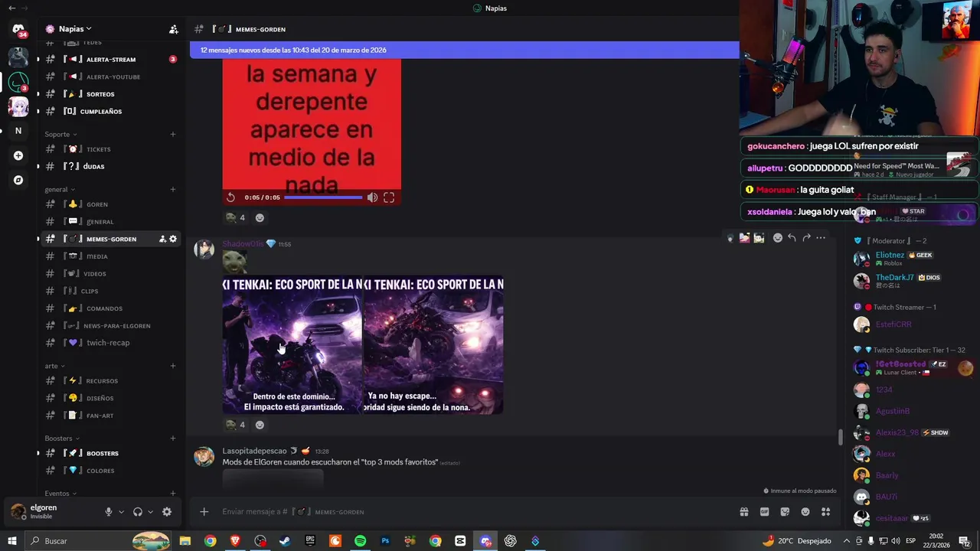The image size is (980, 551).
Task: Replay the video with the replay button
Action: [x=230, y=197]
